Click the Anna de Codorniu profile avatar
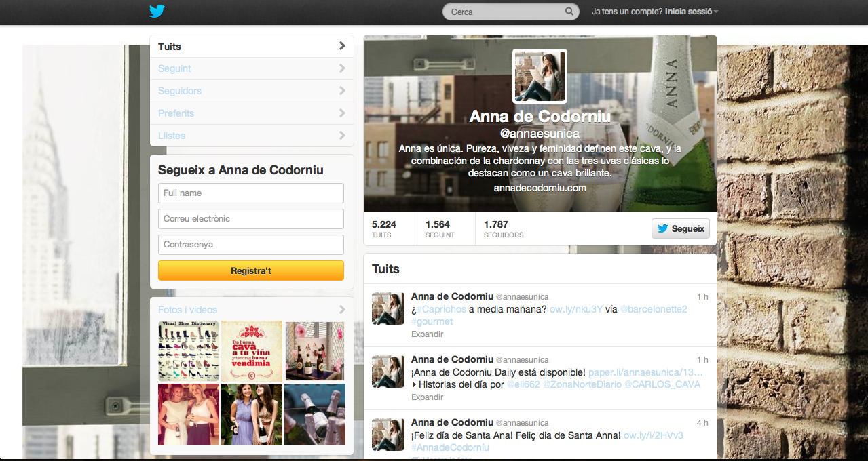This screenshot has height=461, width=868. click(x=540, y=76)
